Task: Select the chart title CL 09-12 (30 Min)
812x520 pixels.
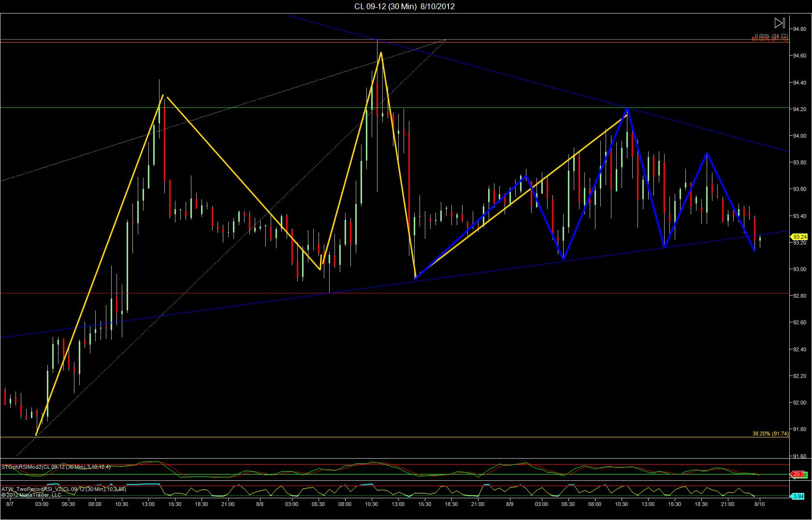Action: (x=385, y=6)
